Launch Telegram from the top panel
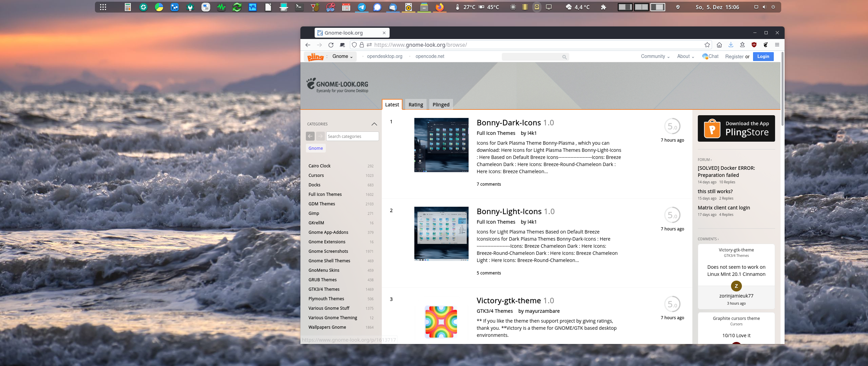Viewport: 868px width, 366px height. (362, 7)
